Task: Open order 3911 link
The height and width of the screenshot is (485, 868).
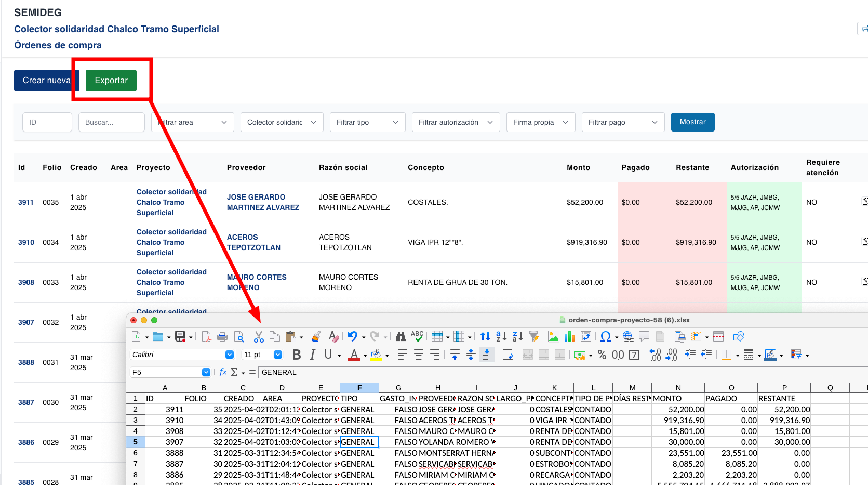Action: [x=25, y=202]
